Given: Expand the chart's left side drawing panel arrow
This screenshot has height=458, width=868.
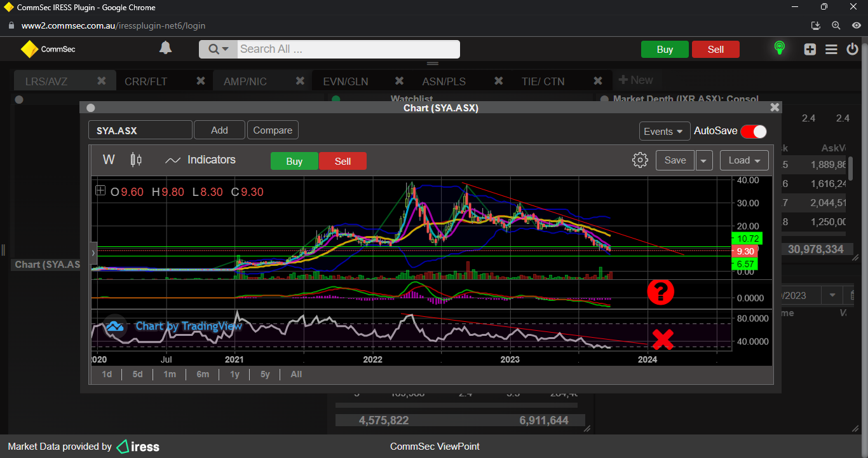Looking at the screenshot, I should pyautogui.click(x=93, y=253).
